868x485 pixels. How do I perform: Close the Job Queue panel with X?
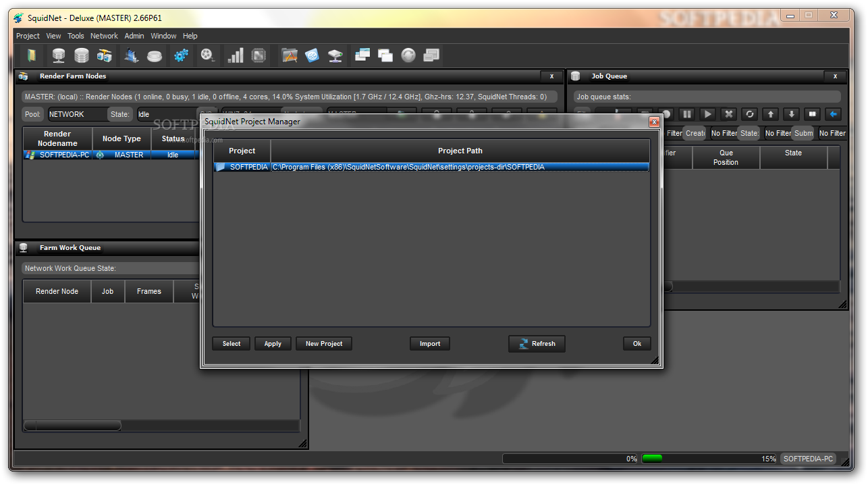coord(835,76)
